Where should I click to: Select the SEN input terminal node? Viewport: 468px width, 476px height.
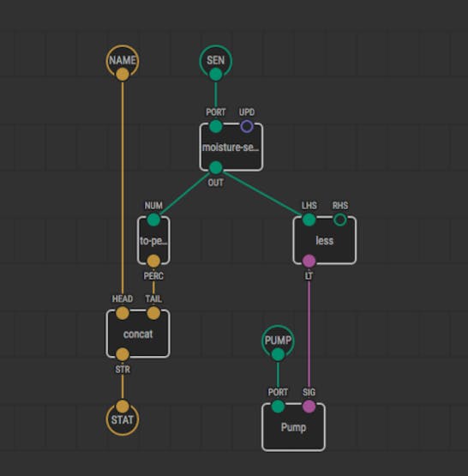216,61
